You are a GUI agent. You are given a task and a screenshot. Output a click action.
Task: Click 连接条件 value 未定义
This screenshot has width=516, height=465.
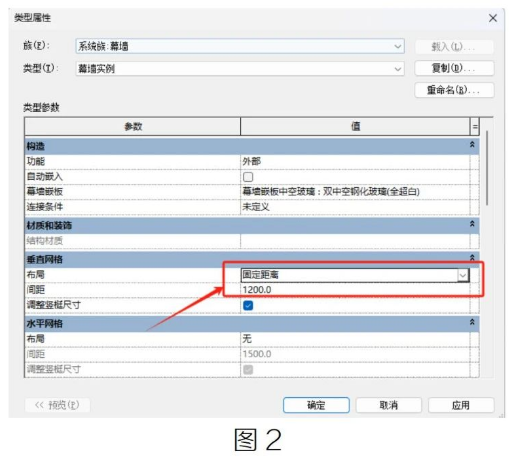355,207
